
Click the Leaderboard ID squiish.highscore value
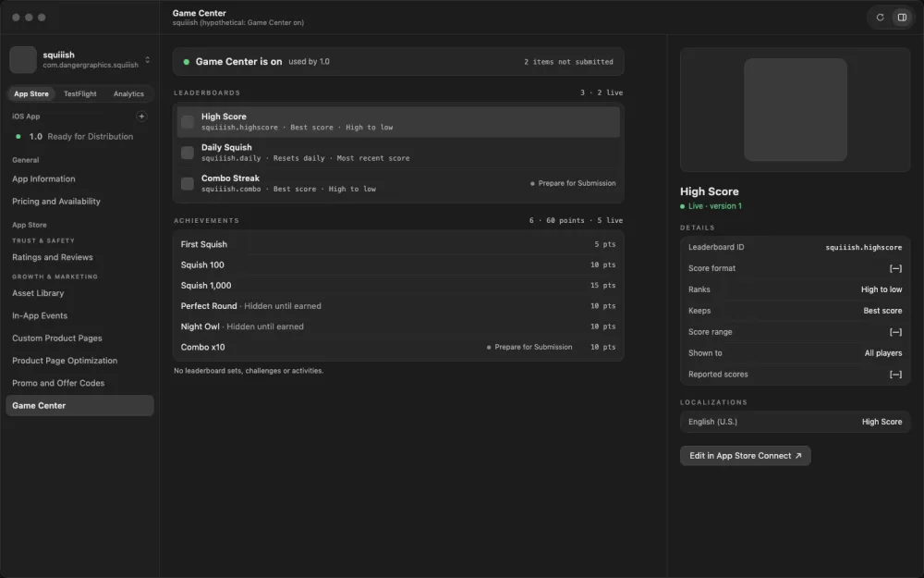863,248
